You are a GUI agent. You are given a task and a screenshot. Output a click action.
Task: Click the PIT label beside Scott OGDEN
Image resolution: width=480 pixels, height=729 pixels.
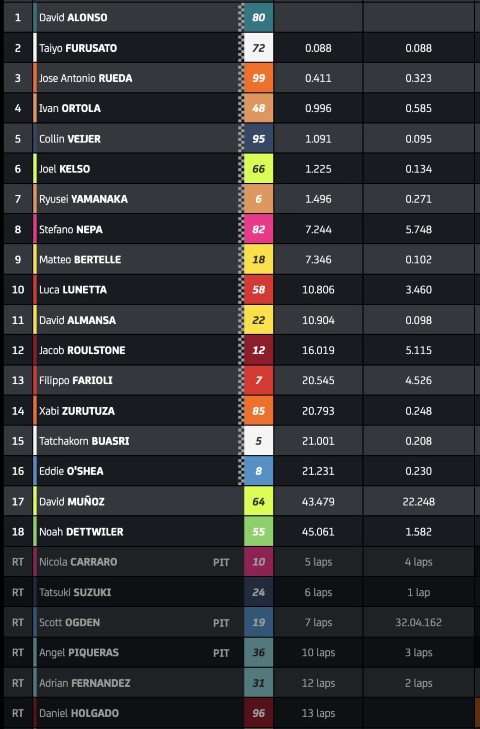(x=221, y=623)
